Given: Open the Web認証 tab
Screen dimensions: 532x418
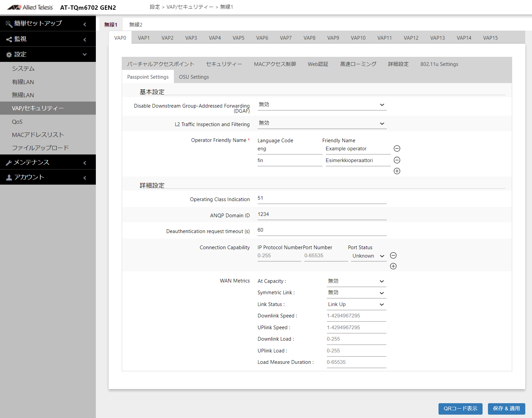Looking at the screenshot, I should [318, 64].
